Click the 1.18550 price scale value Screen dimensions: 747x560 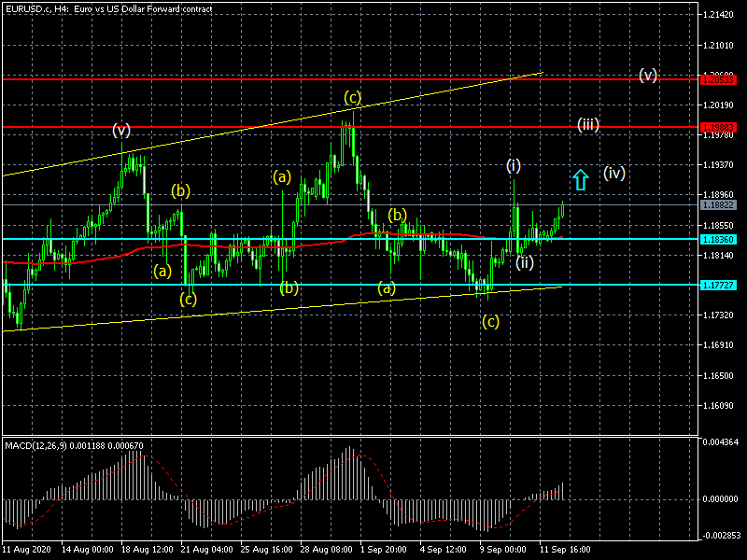[718, 225]
